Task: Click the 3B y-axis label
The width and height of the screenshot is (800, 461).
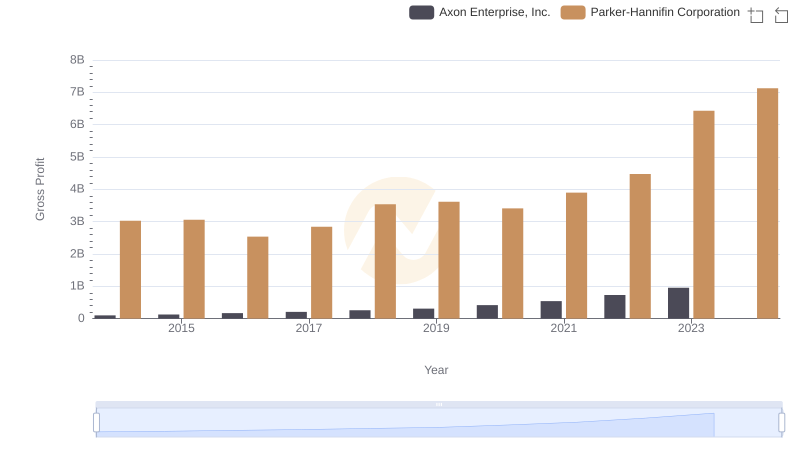Action: tap(77, 221)
